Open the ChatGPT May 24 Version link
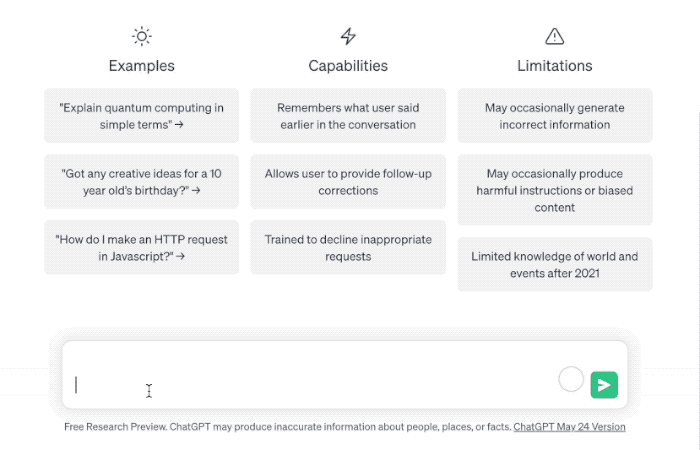Screen dimensions: 700x450 click(569, 427)
